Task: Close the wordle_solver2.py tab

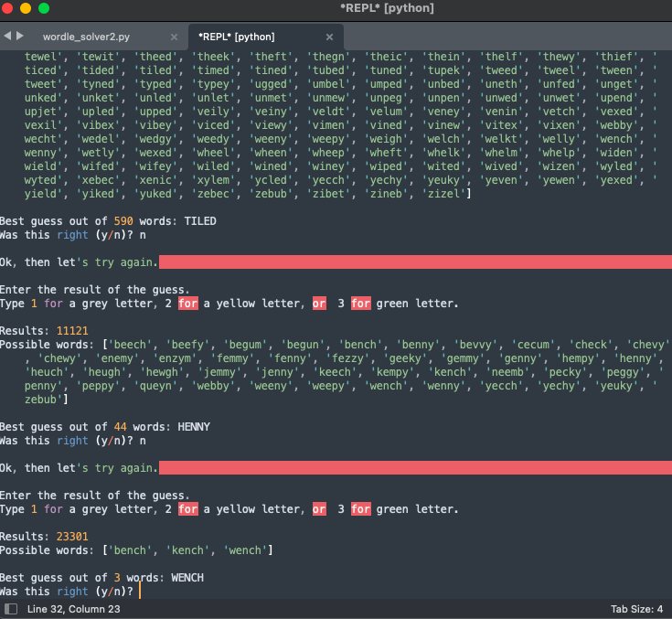Action: (174, 37)
